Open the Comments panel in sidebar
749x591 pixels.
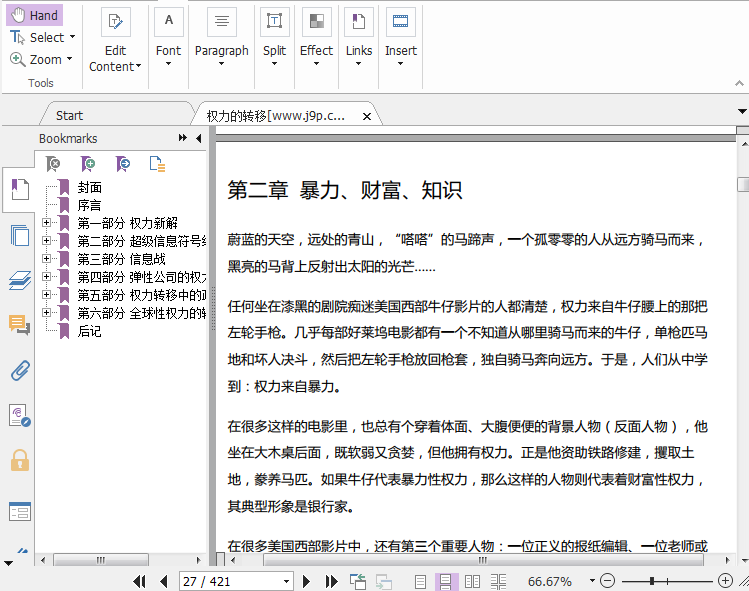(19, 324)
